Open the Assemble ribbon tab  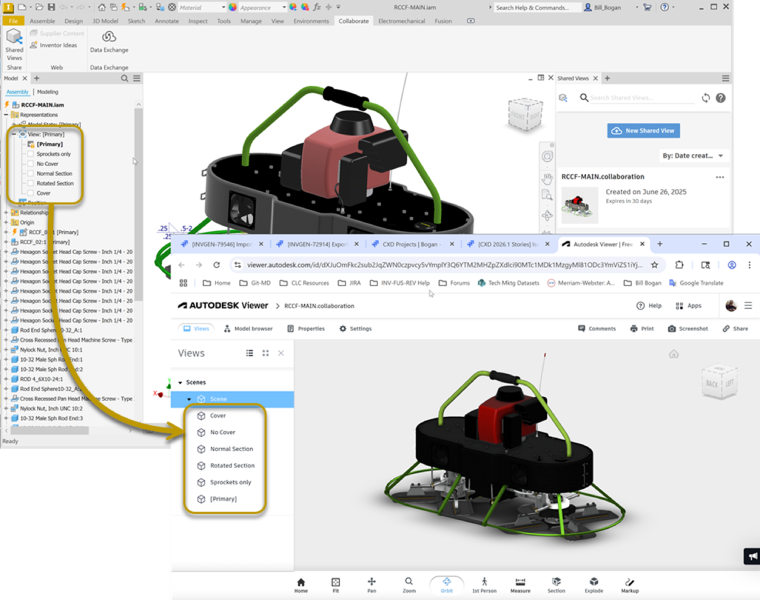coord(42,21)
